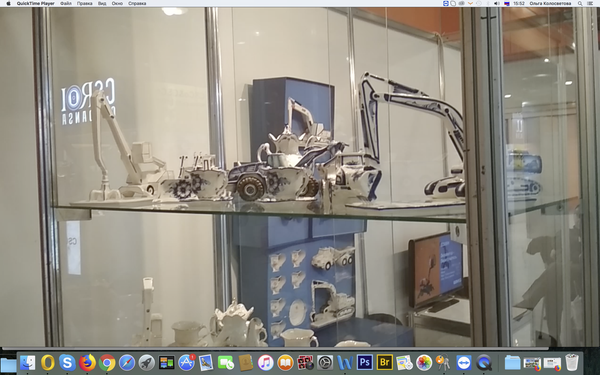Click the video frame in QuickTime window
This screenshot has height=375, width=600.
point(300,177)
